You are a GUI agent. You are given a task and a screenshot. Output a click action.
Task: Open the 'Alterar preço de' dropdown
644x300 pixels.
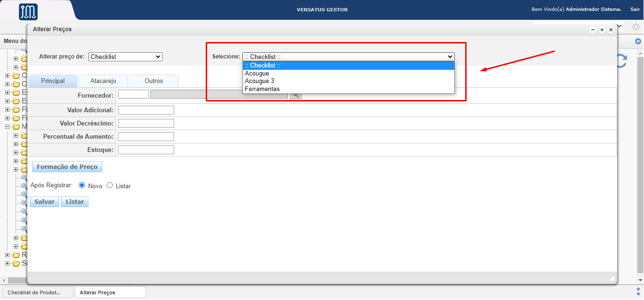(125, 57)
